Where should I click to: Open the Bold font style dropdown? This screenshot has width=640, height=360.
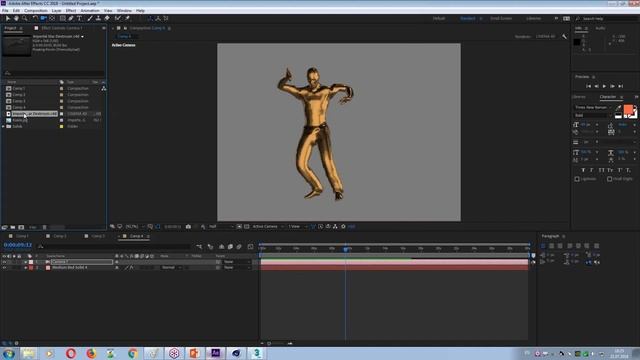click(x=593, y=116)
